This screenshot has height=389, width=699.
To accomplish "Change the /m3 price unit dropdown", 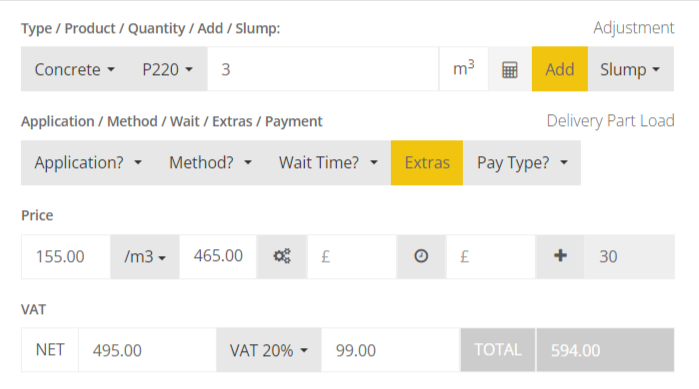I will tap(145, 257).
